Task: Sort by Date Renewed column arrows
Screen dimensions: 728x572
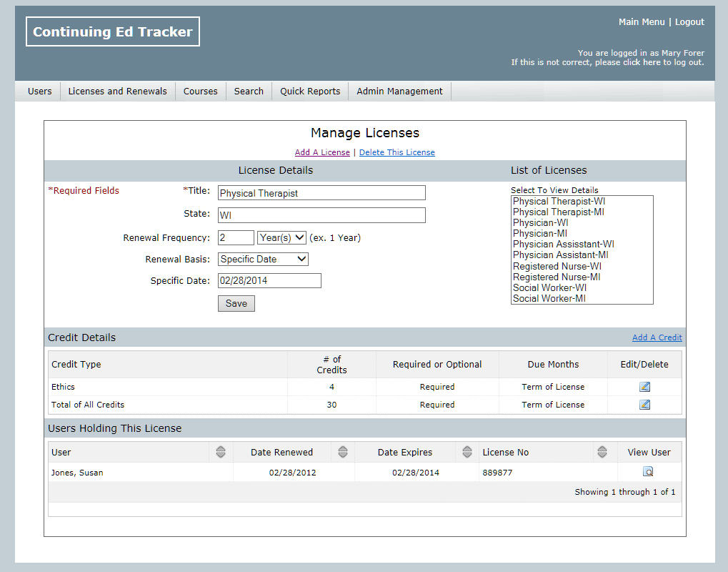Action: click(x=343, y=452)
